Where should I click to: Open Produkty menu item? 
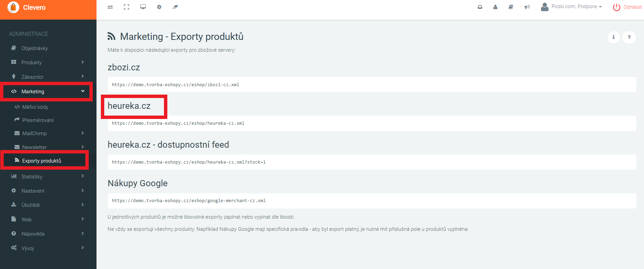(x=32, y=63)
